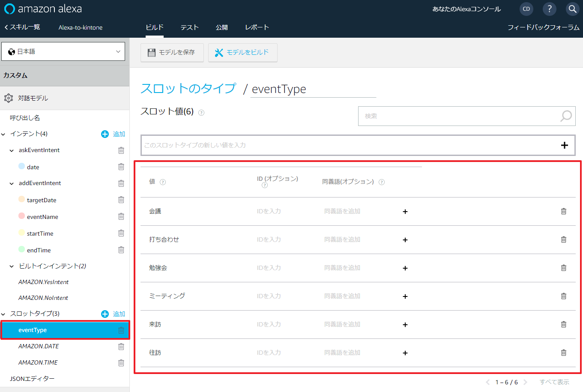The width and height of the screenshot is (583, 392).
Task: Delete the eventName slot
Action: (121, 216)
